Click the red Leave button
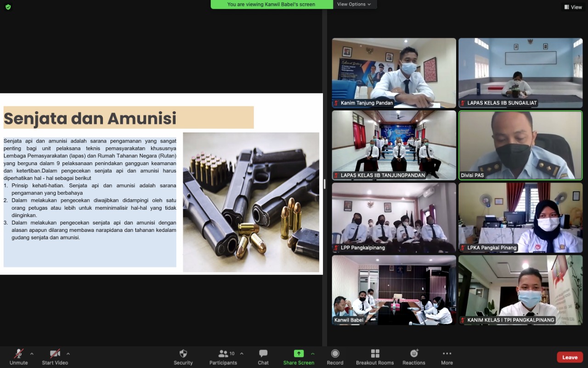The height and width of the screenshot is (368, 588). pyautogui.click(x=570, y=357)
